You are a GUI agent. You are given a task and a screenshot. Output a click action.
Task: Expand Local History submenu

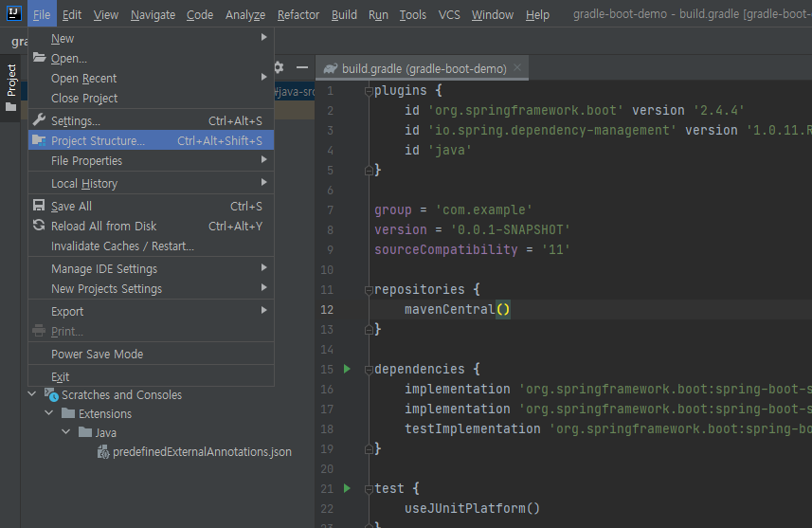[x=151, y=184]
